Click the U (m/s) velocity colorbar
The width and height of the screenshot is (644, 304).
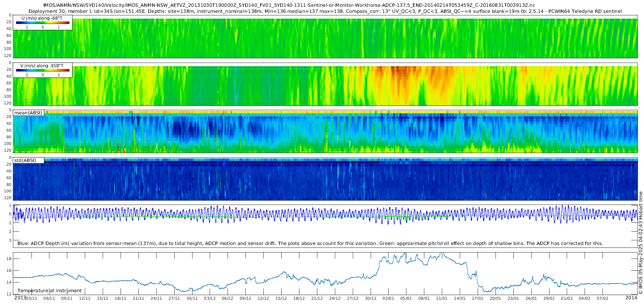coord(43,23)
